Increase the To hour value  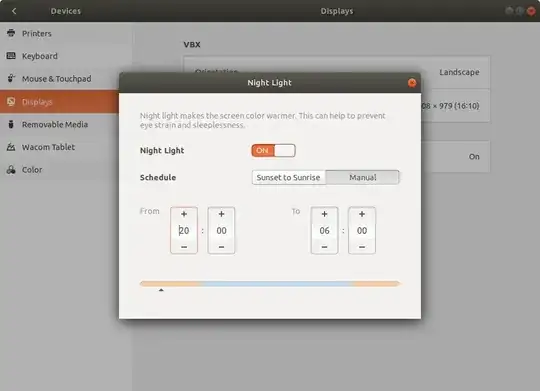[x=324, y=214]
